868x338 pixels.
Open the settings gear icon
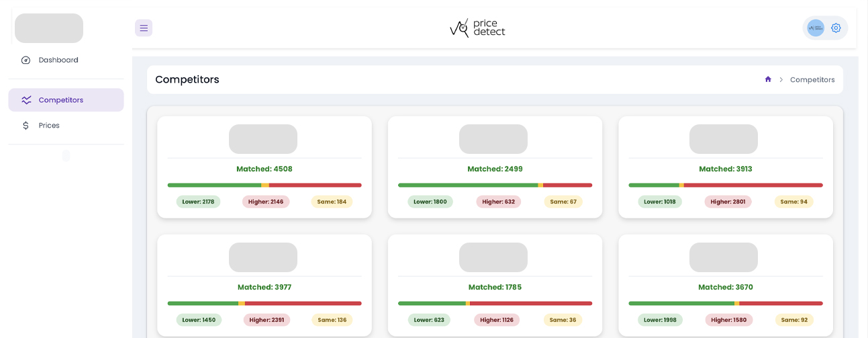pos(836,28)
